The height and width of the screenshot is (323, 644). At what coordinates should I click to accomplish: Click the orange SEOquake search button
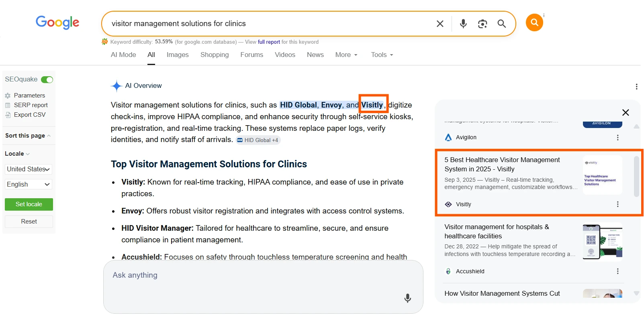coord(534,22)
